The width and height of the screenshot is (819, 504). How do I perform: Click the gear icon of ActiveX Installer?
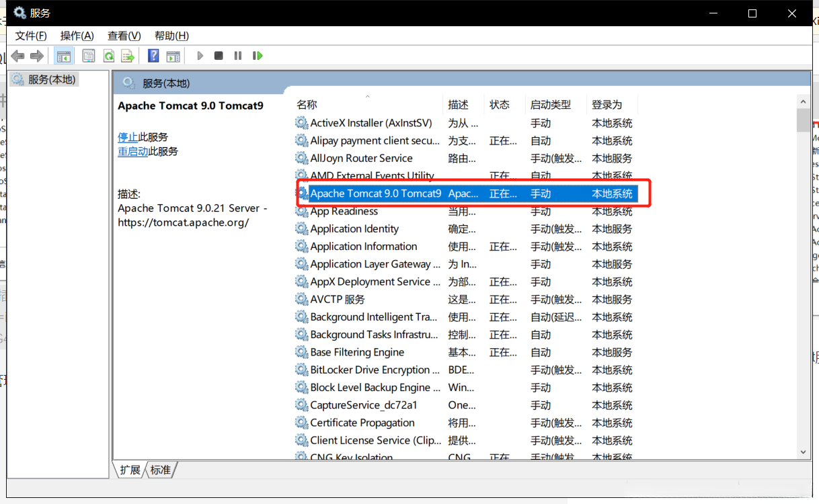pyautogui.click(x=302, y=123)
